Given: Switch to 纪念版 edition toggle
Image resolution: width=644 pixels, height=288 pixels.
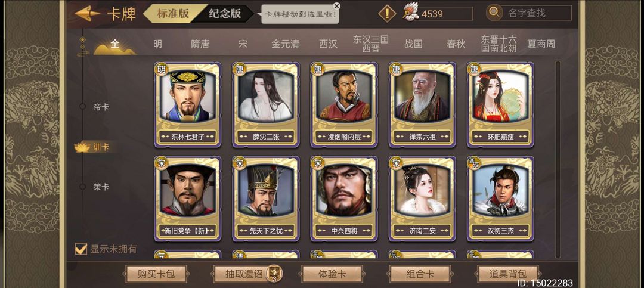Looking at the screenshot, I should [224, 13].
